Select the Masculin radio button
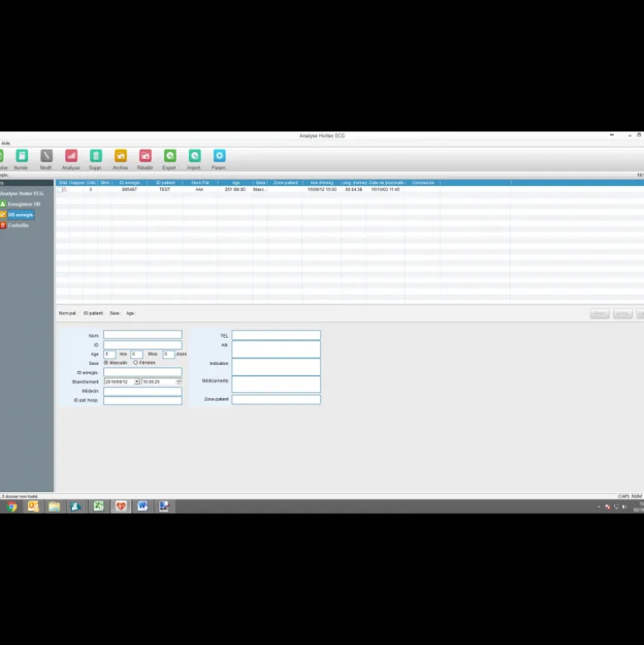The width and height of the screenshot is (644, 645). coord(107,363)
